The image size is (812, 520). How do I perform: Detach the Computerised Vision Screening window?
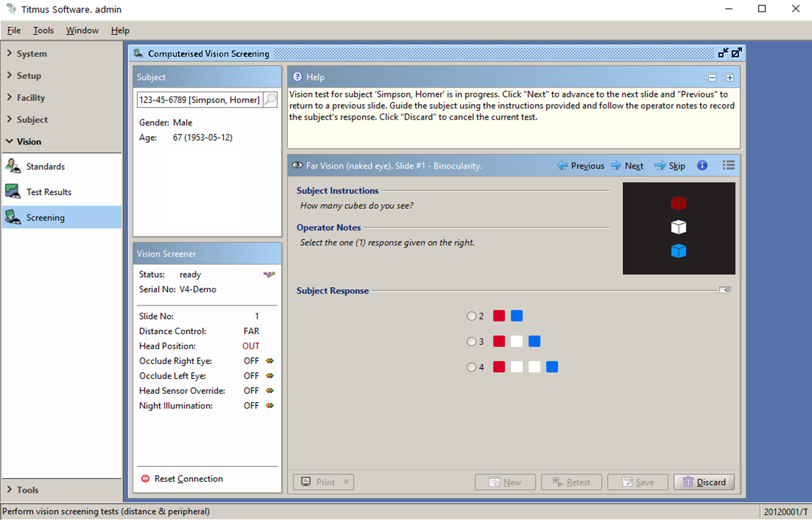[x=737, y=53]
